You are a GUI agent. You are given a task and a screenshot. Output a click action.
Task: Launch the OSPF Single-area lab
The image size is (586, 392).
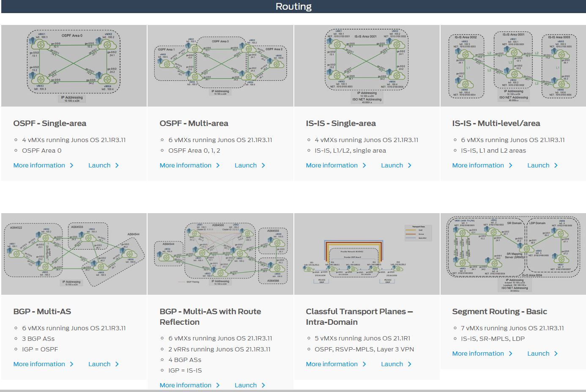pyautogui.click(x=100, y=165)
